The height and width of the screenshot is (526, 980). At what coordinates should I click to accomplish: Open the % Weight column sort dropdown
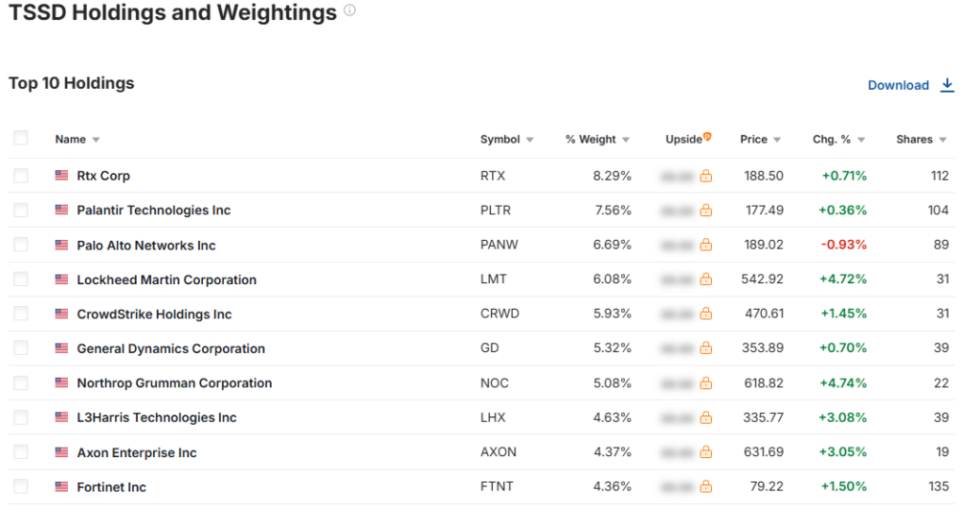626,140
